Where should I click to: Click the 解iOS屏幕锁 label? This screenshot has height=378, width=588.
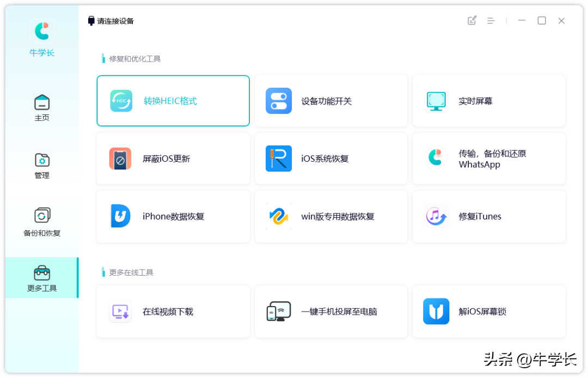pos(482,312)
